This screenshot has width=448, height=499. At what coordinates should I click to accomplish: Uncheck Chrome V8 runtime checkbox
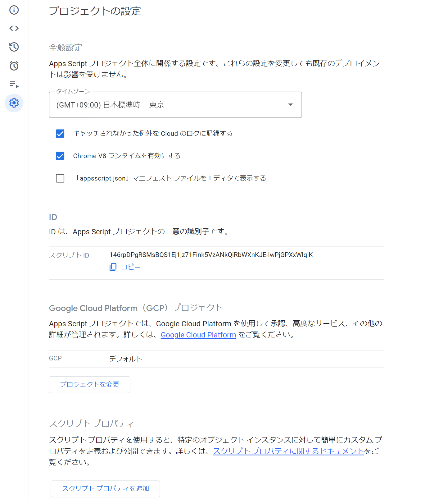tap(60, 156)
